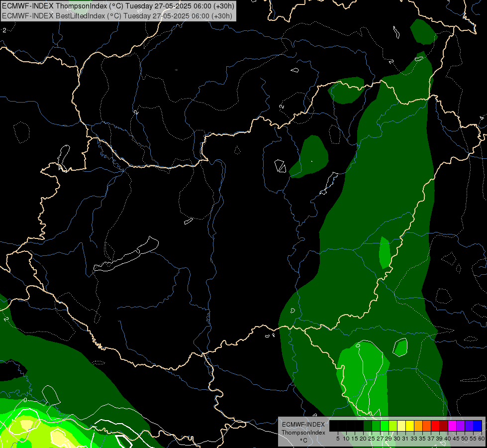Click the legend tick value 25
Image resolution: width=487 pixels, height=448 pixels.
(372, 439)
